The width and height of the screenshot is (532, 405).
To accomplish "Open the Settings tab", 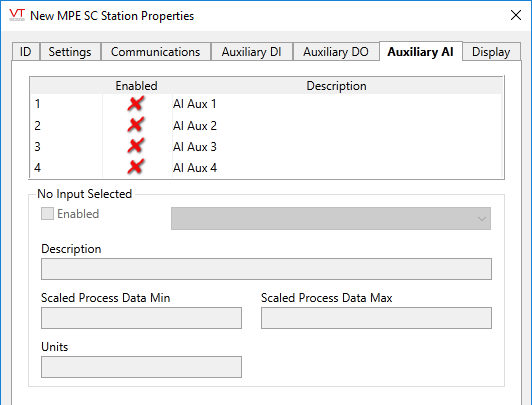I will click(70, 52).
